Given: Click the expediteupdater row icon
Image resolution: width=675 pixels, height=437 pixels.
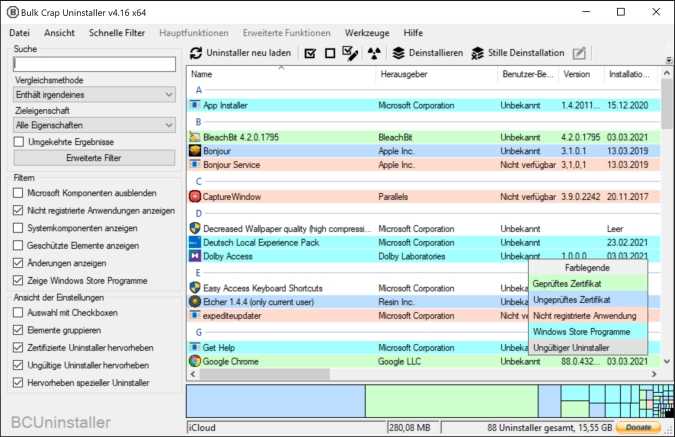Looking at the screenshot, I should pyautogui.click(x=195, y=315).
